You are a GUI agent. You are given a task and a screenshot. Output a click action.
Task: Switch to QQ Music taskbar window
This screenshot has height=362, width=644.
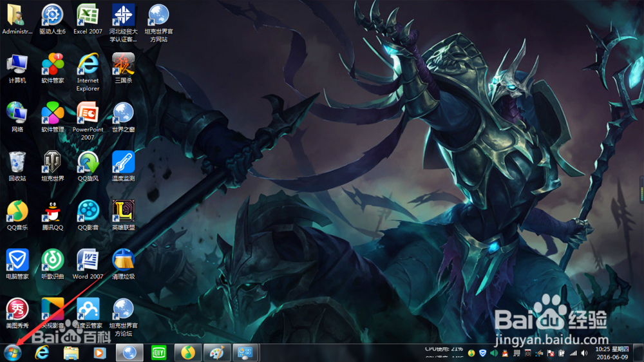[x=188, y=353]
